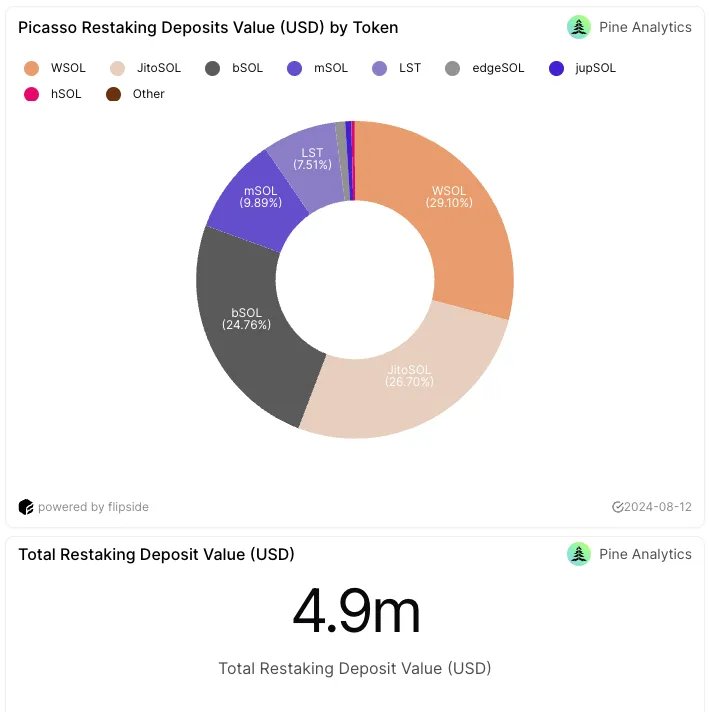Toggle jupSOL legend entry
This screenshot has height=712, width=709.
[x=582, y=69]
